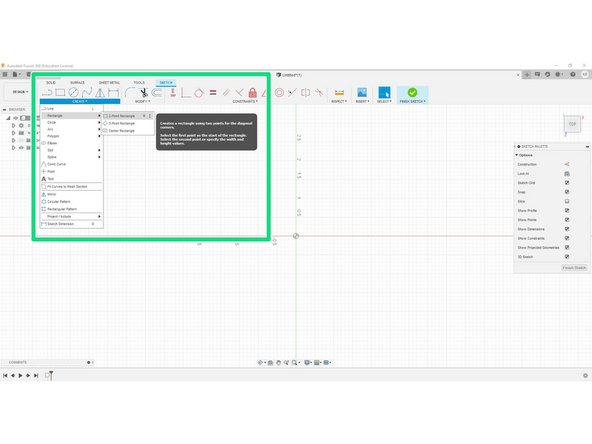
Task: Open the Design workspace dropdown
Action: point(20,92)
